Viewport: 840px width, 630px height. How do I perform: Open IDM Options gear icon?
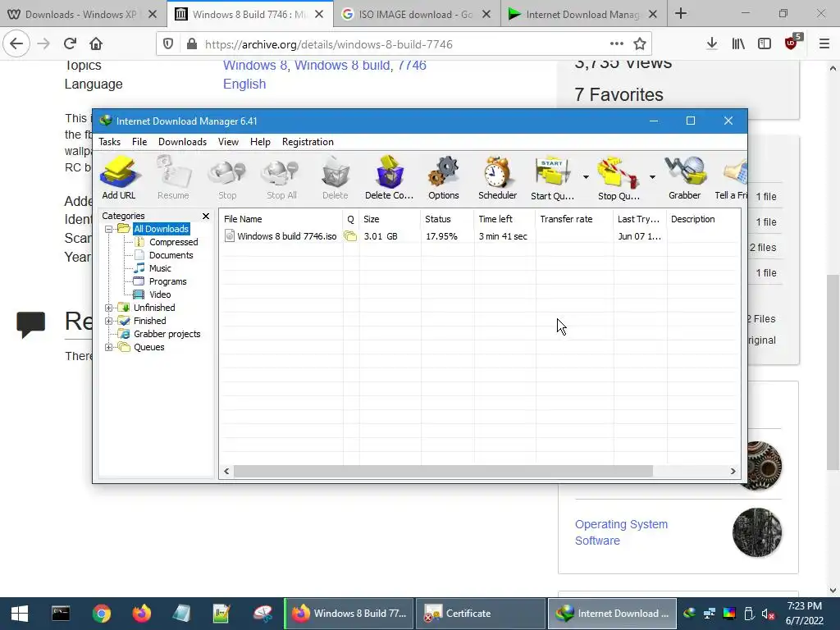(x=444, y=178)
